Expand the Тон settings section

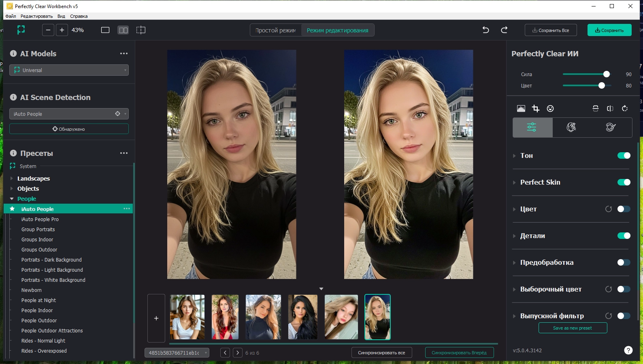tap(514, 155)
